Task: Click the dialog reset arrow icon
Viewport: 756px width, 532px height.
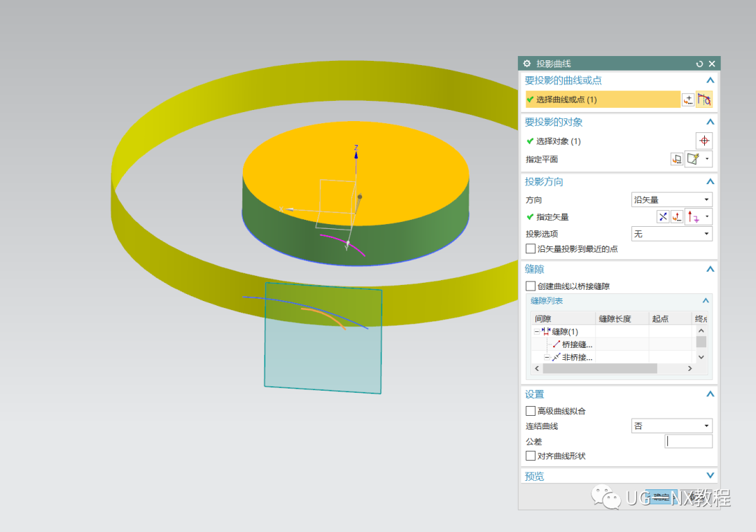Action: (699, 64)
